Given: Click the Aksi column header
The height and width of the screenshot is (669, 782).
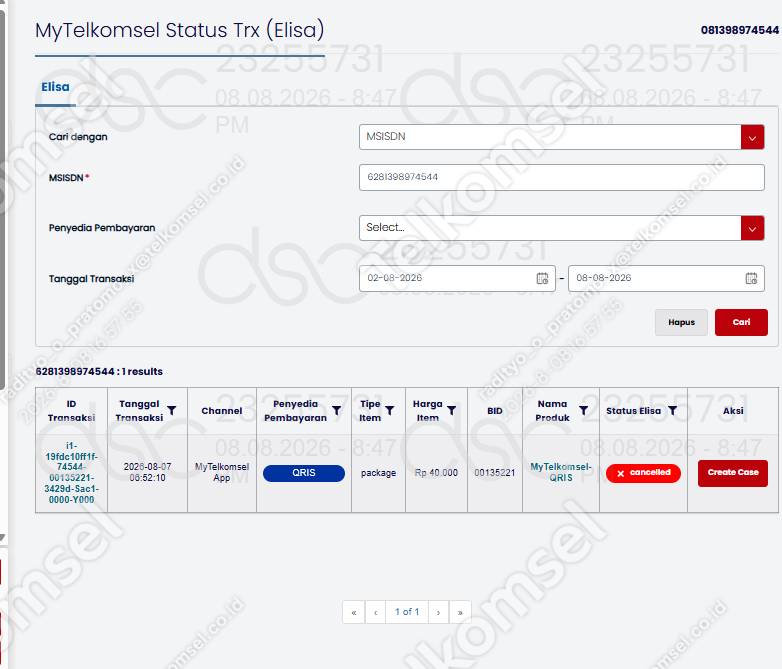Looking at the screenshot, I should [x=733, y=411].
